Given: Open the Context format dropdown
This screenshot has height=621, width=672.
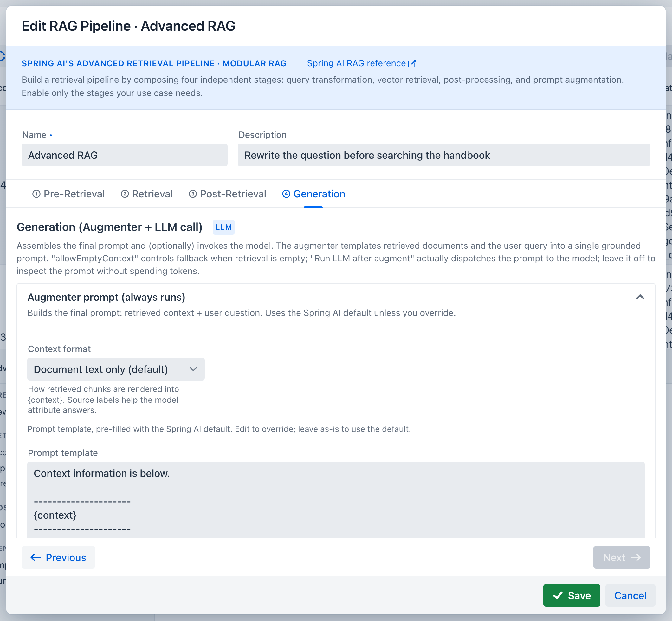Looking at the screenshot, I should point(116,369).
